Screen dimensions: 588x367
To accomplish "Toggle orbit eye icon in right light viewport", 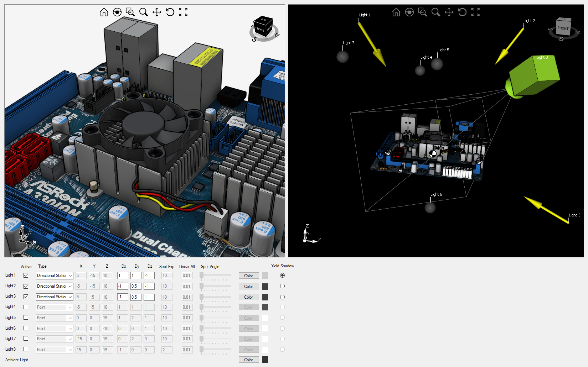I will pos(409,12).
